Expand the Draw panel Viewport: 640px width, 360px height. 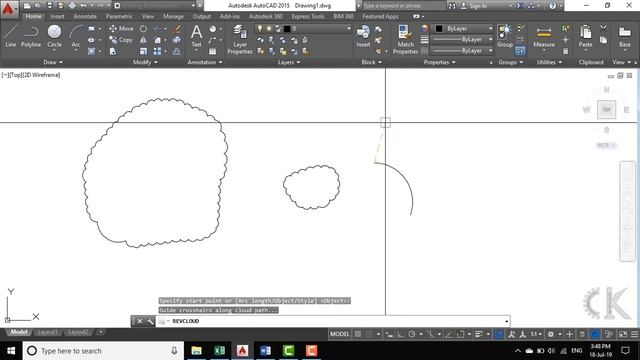click(53, 62)
